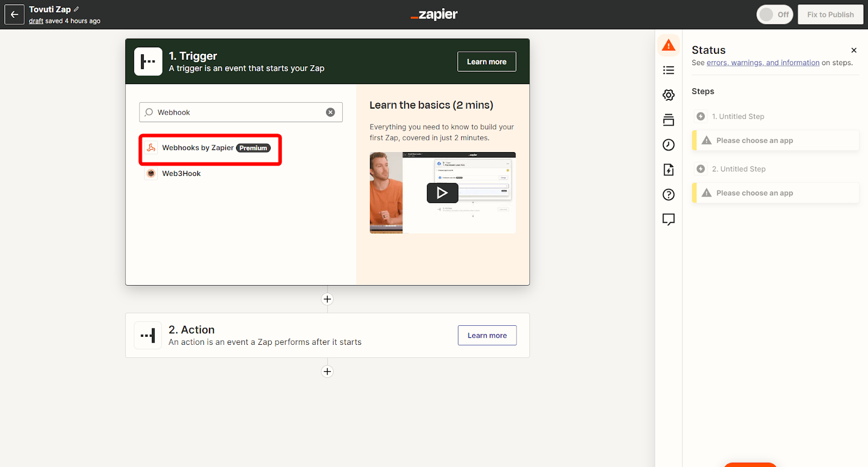The image size is (868, 467).
Task: Open errors, warnings, and information link
Action: [x=763, y=63]
